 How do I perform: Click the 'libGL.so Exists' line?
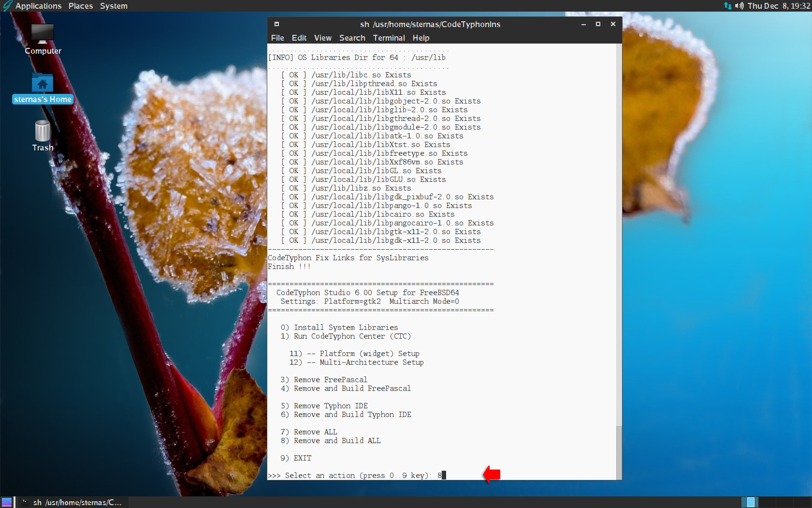[362, 171]
